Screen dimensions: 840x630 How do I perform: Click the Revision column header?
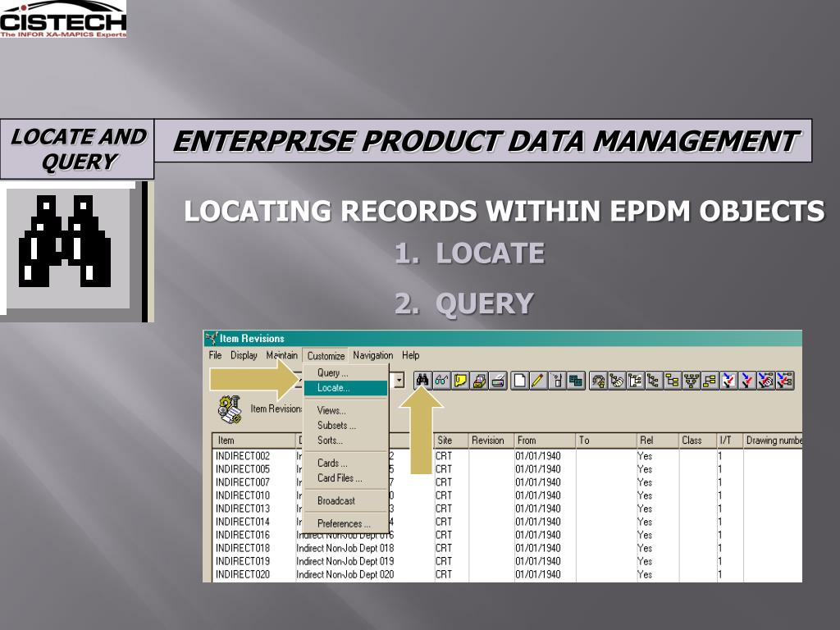click(491, 441)
